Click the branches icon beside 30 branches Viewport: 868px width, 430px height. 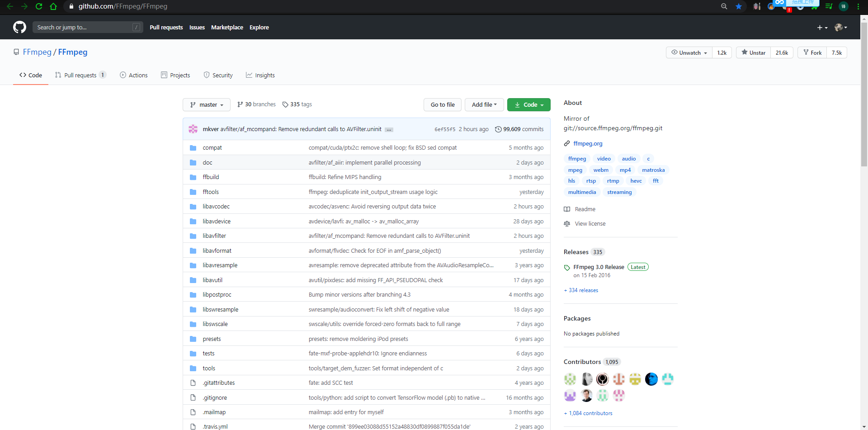pyautogui.click(x=240, y=104)
